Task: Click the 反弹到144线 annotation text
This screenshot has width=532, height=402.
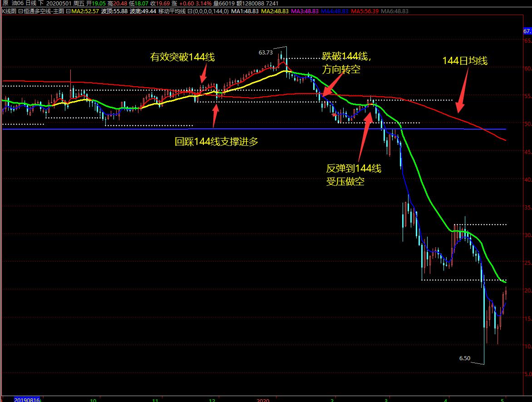Action: pos(354,168)
